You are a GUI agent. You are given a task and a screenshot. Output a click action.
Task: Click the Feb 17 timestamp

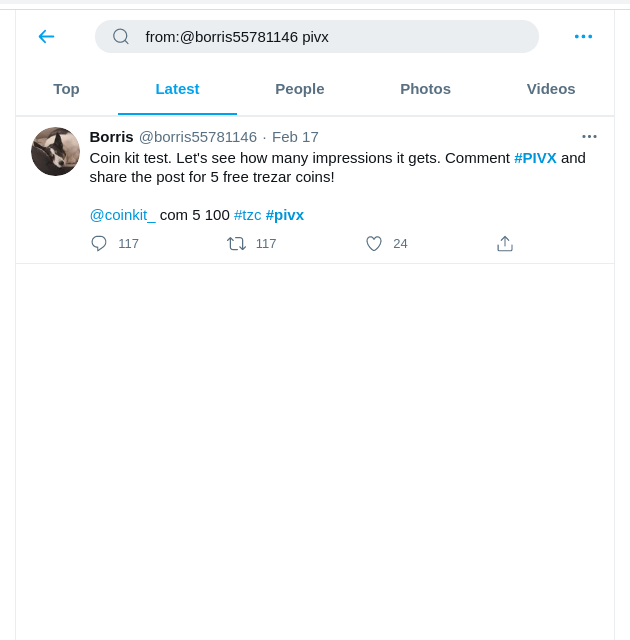[295, 137]
